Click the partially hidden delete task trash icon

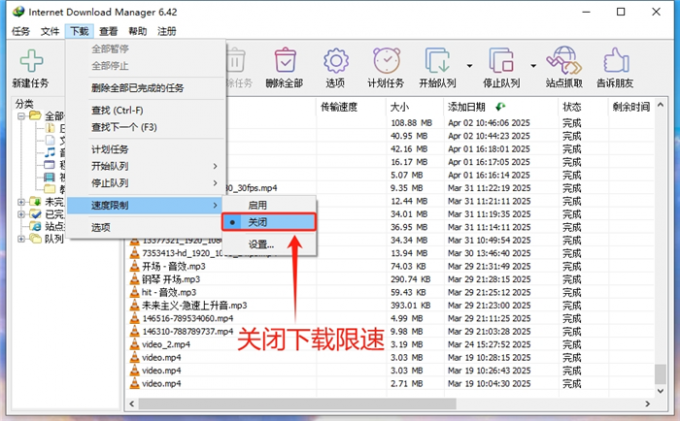[x=236, y=60]
